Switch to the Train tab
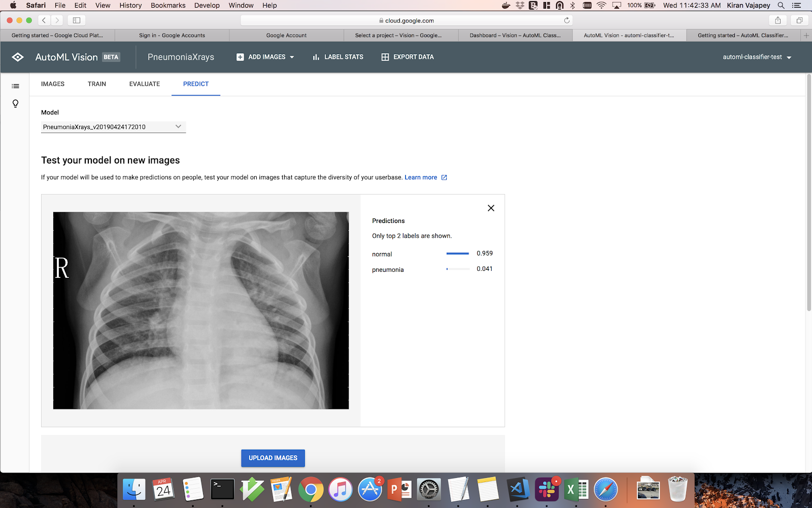Screen dimensions: 812x508 tap(97, 84)
